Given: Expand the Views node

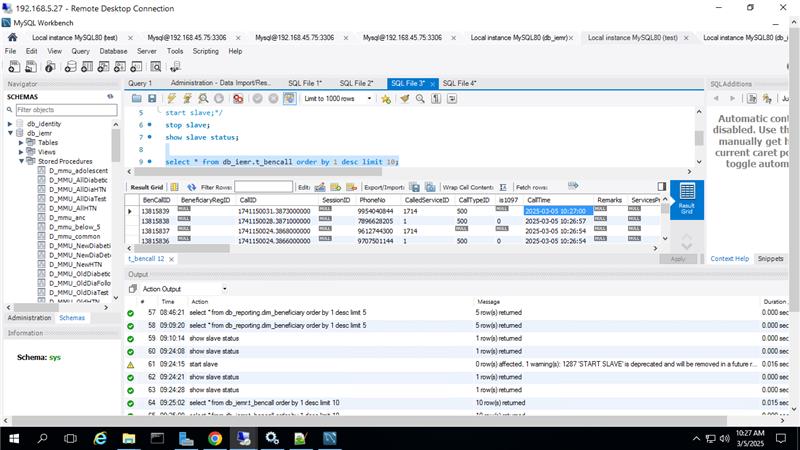Looking at the screenshot, I should pos(21,152).
